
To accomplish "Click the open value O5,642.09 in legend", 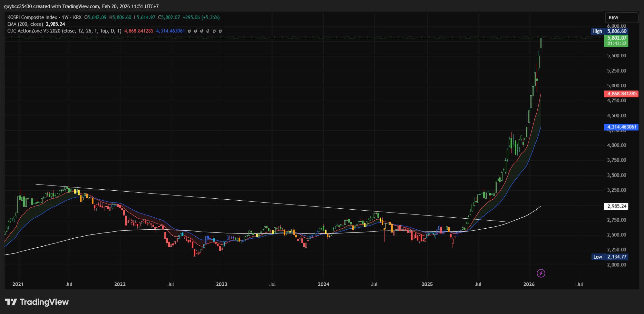I will (95, 17).
